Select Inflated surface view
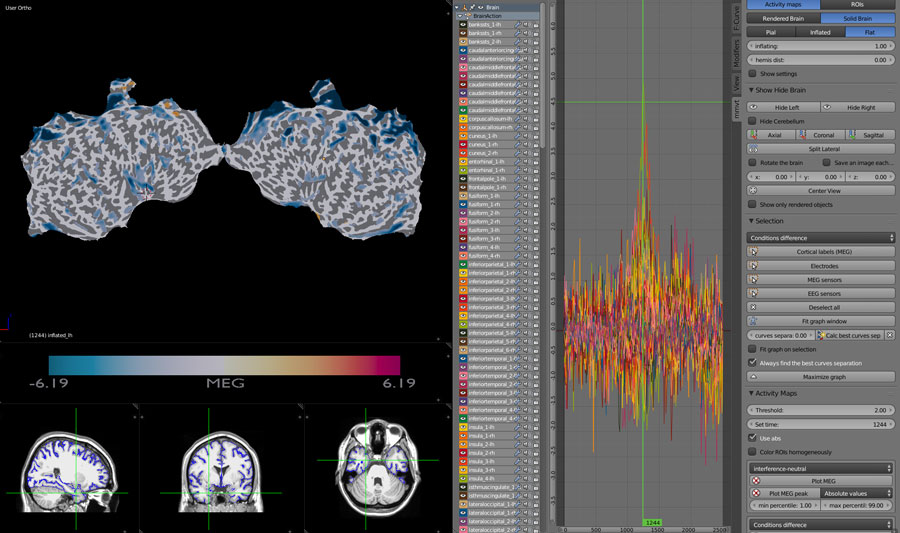This screenshot has width=900, height=533. coord(820,32)
